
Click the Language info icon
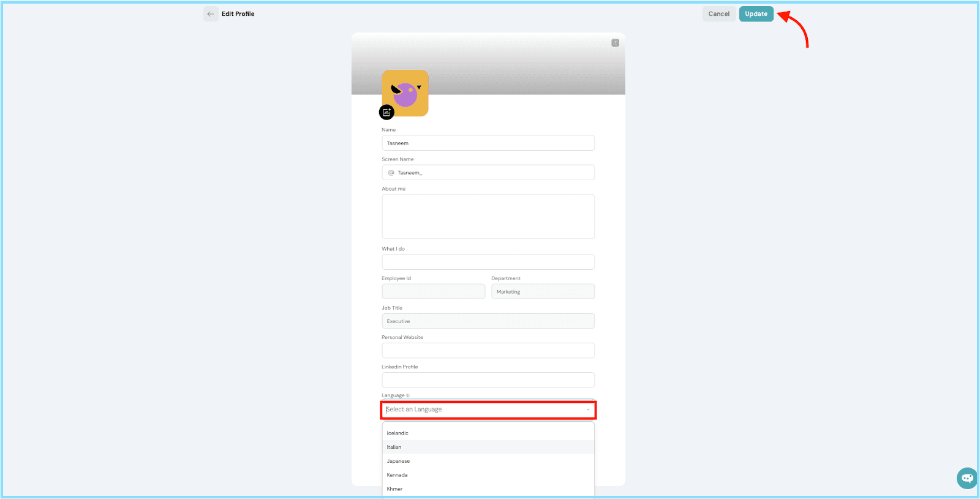tap(408, 396)
